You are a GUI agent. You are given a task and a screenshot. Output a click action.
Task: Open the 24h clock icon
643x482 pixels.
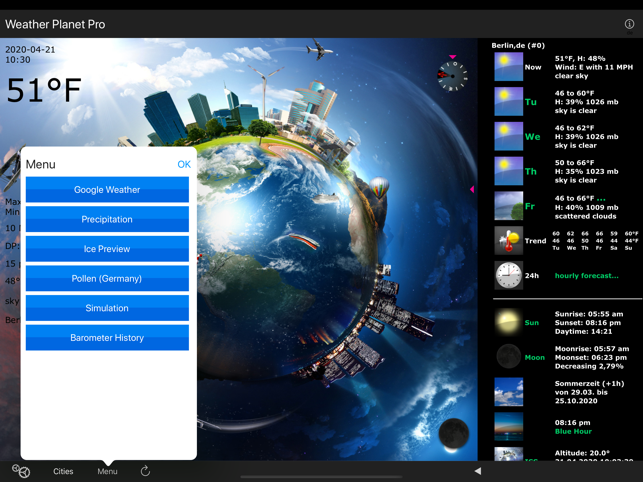[x=508, y=275]
